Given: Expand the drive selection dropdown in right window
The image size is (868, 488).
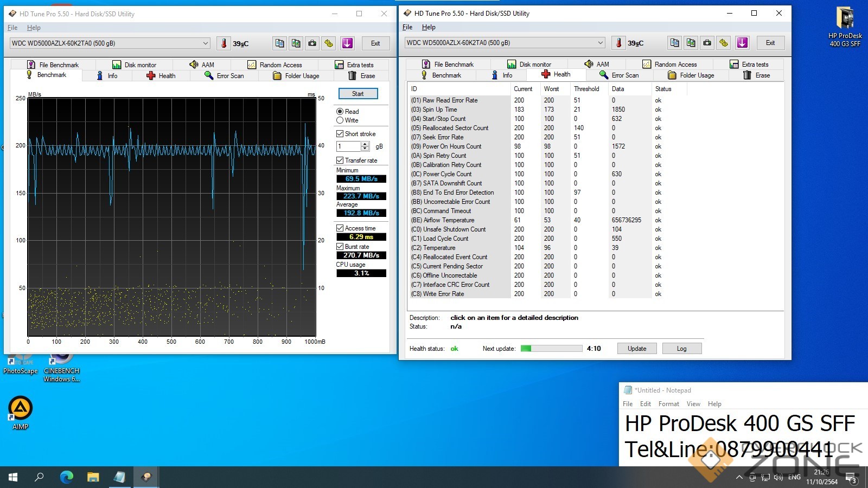Looking at the screenshot, I should [601, 43].
